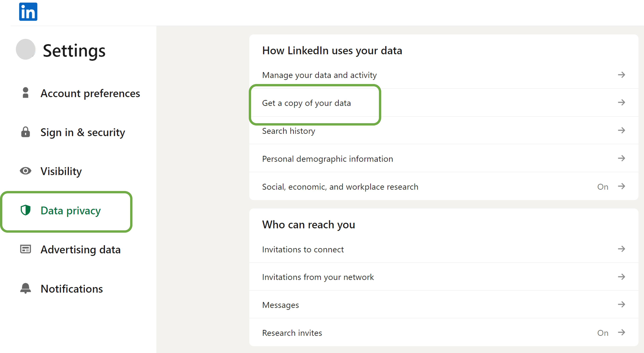Open the Research invites setting
The width and height of the screenshot is (644, 353).
point(444,332)
